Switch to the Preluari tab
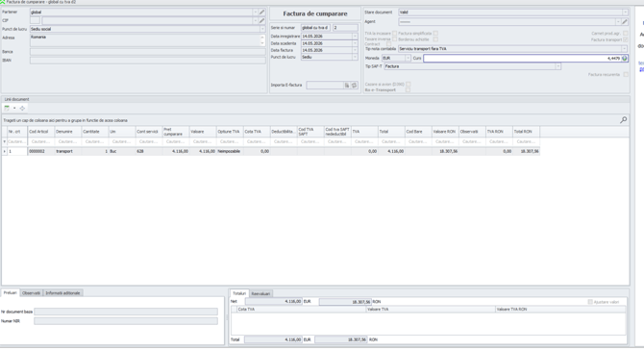Screen dimensions: 644x350 [11, 292]
